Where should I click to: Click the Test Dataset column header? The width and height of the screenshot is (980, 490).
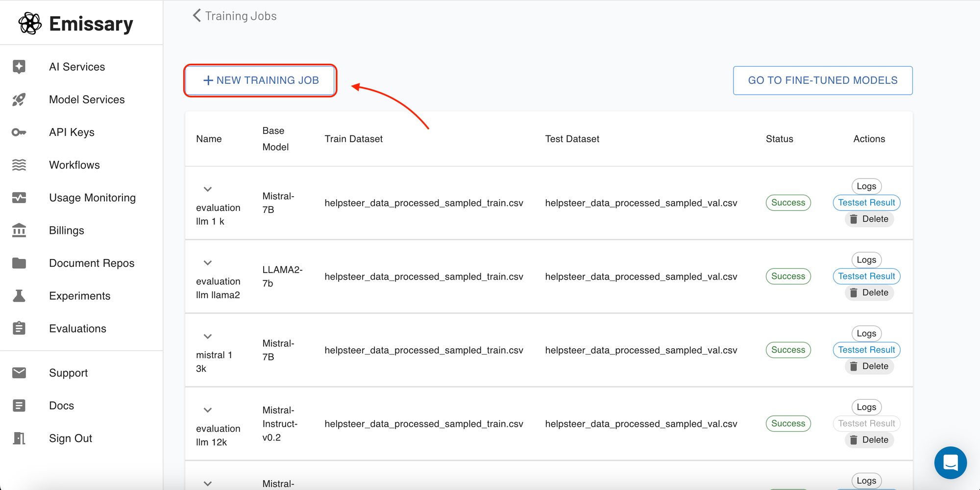tap(572, 139)
